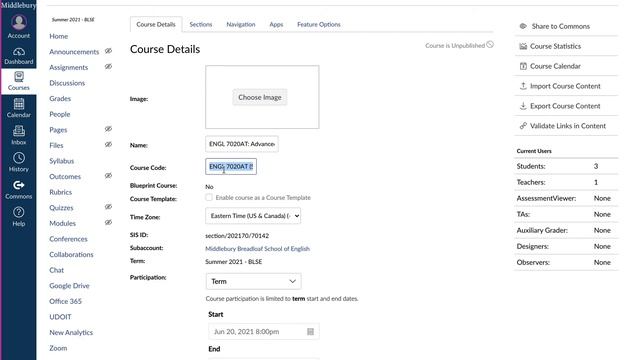Click the Image preview box

262,97
